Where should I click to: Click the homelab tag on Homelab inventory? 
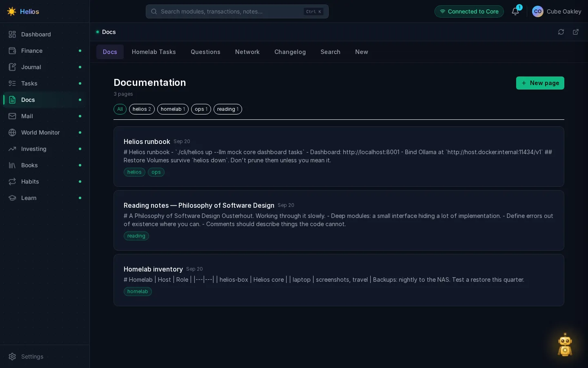click(x=138, y=292)
